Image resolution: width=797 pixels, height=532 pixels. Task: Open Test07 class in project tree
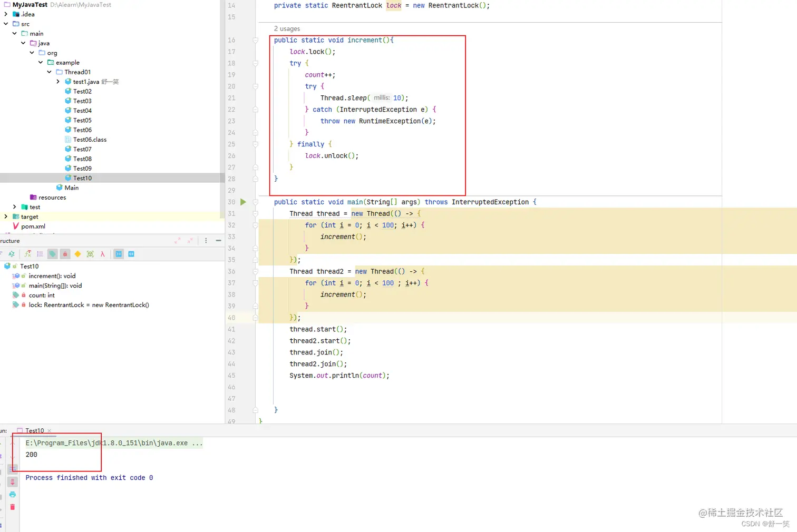click(82, 149)
